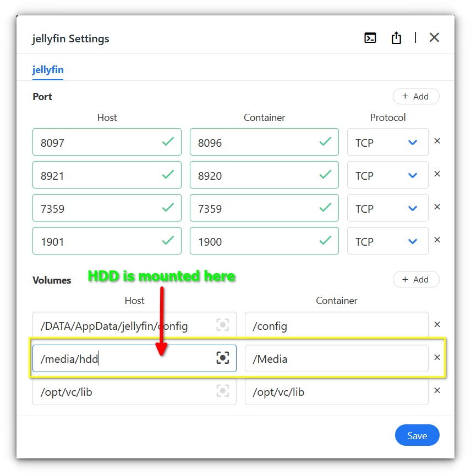The width and height of the screenshot is (471, 476).
Task: Remove the /opt/vc/lib volume mapping
Action: (x=437, y=391)
